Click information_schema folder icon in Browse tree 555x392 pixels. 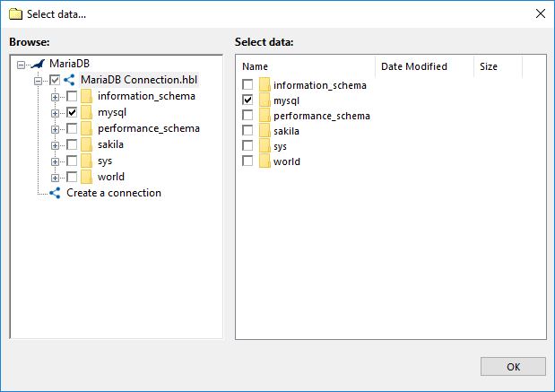86,96
